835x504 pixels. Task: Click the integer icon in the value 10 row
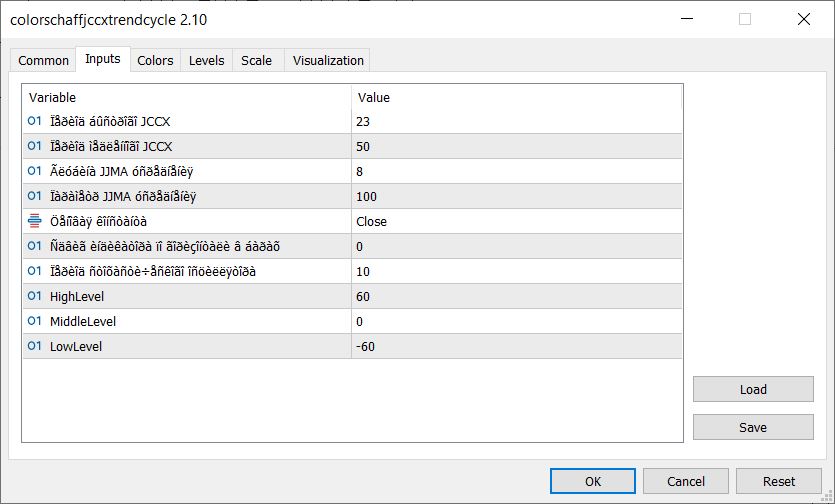point(35,271)
